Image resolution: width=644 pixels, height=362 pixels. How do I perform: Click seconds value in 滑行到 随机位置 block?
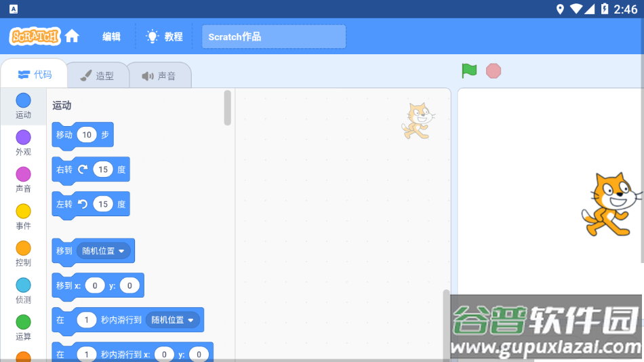click(87, 320)
